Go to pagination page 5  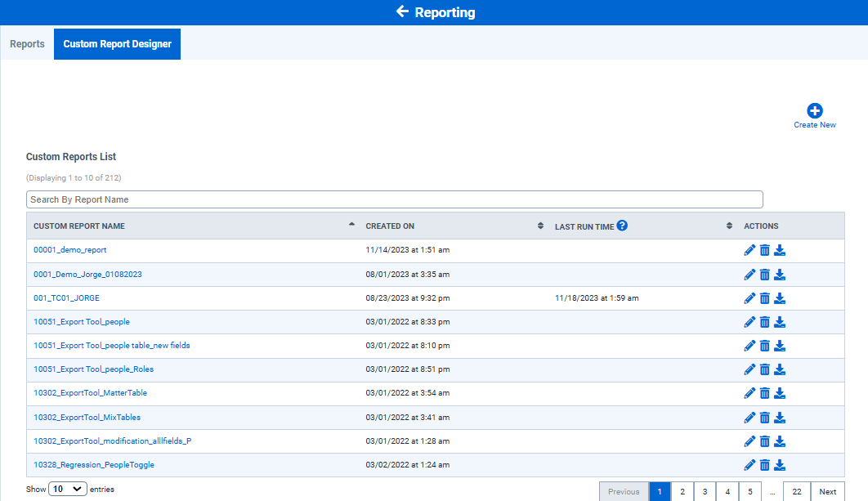(x=750, y=491)
